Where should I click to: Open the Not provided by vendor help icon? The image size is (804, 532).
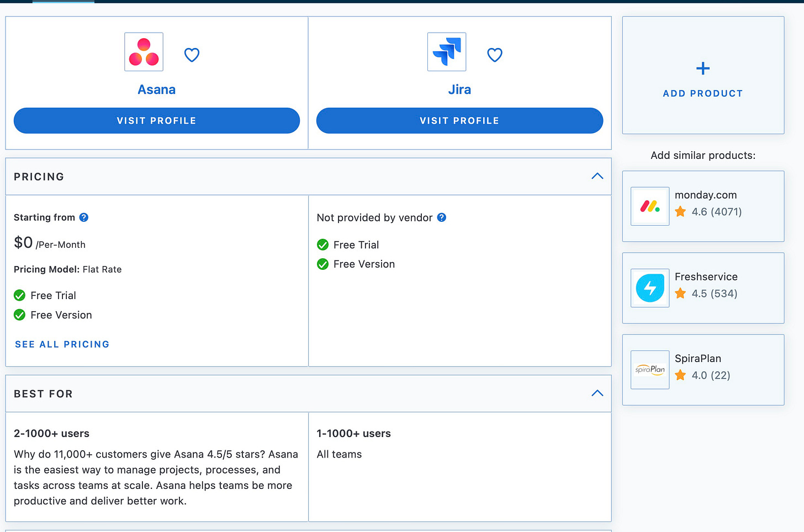click(x=442, y=217)
